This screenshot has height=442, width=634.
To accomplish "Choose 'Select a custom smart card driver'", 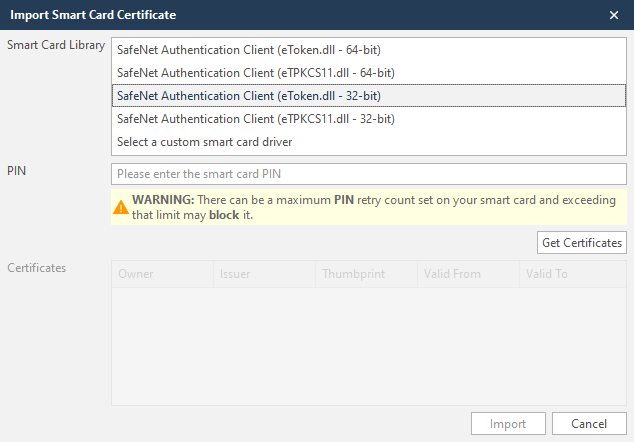I will (204, 142).
